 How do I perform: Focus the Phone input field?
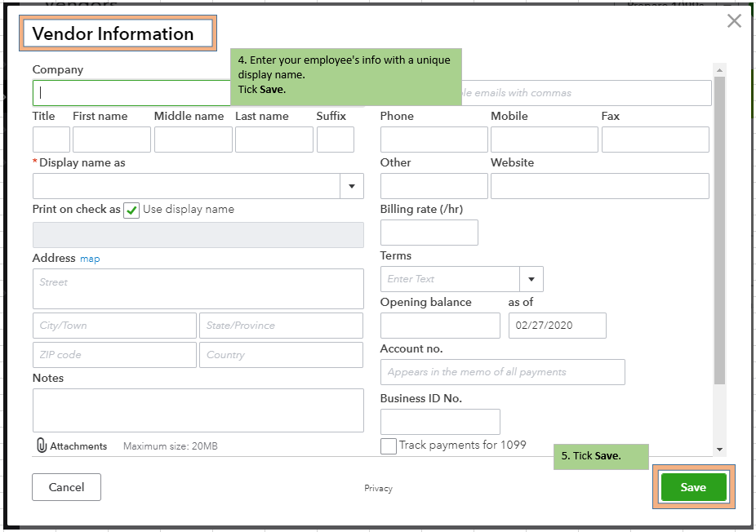[434, 140]
